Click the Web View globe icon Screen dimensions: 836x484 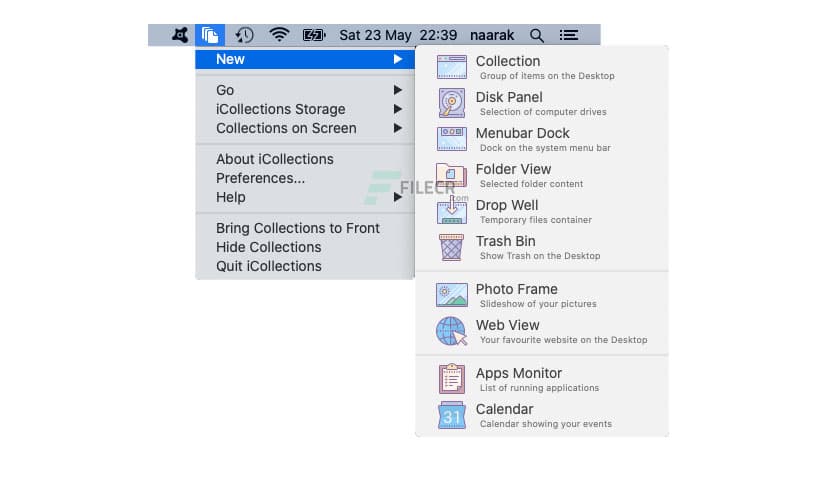tap(452, 331)
